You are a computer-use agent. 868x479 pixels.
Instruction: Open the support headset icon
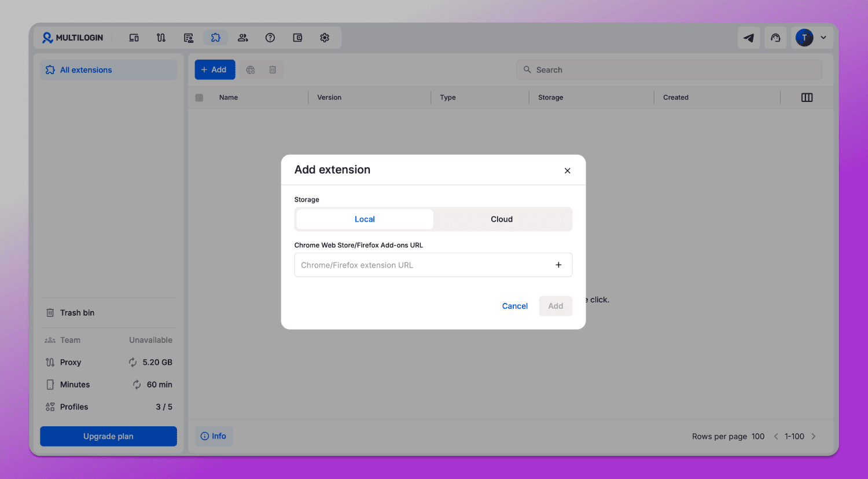tap(775, 38)
